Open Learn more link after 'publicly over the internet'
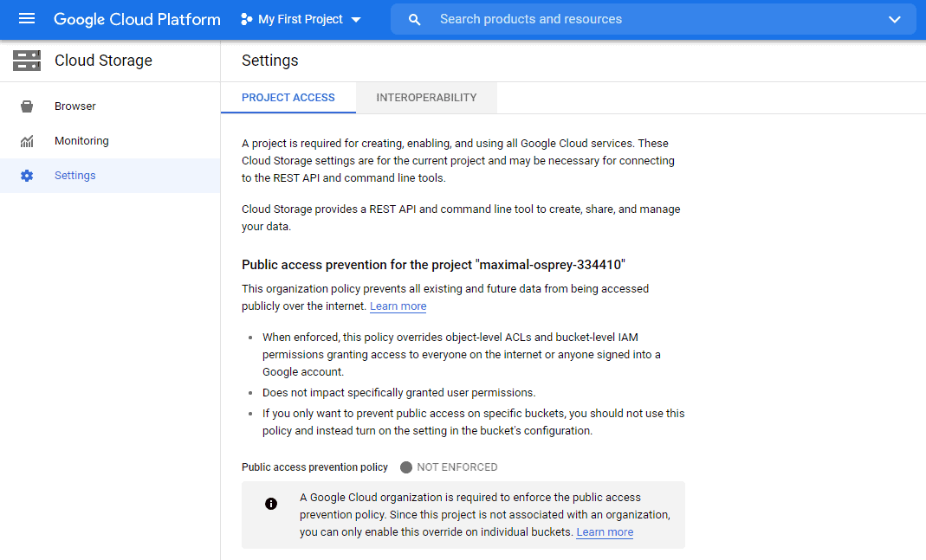The height and width of the screenshot is (560, 926). (398, 306)
